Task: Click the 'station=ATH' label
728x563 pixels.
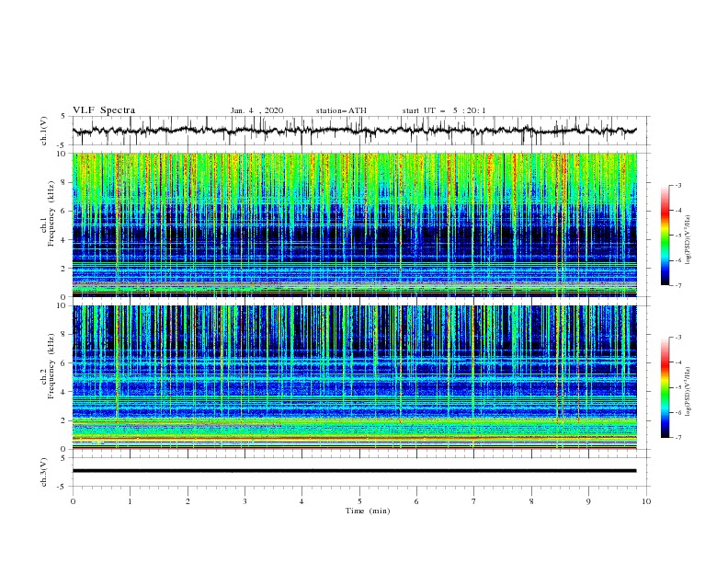Action: click(341, 110)
